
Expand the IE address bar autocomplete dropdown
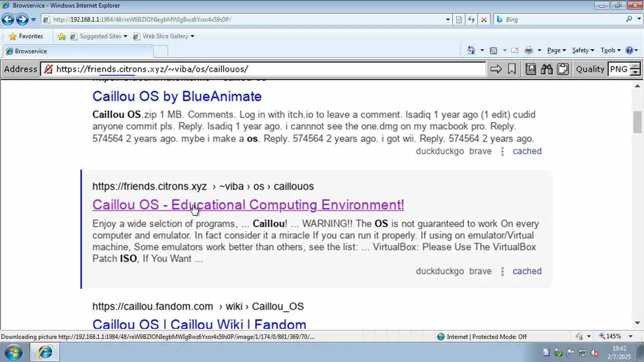point(448,20)
